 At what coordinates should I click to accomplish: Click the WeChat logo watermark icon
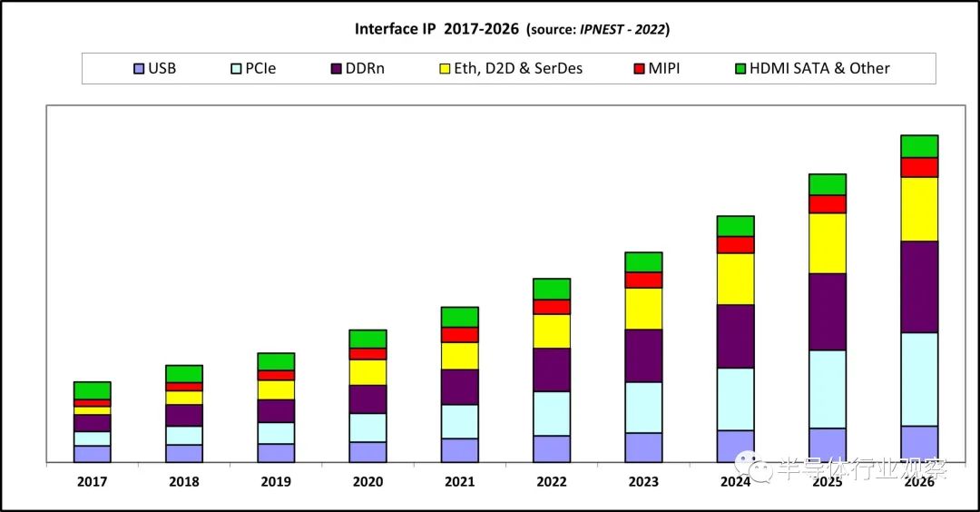pos(753,467)
